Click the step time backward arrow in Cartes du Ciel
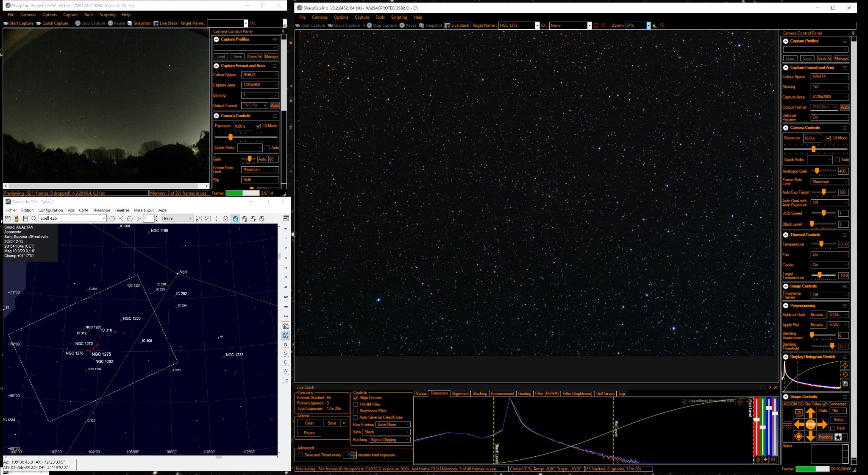 (121, 218)
